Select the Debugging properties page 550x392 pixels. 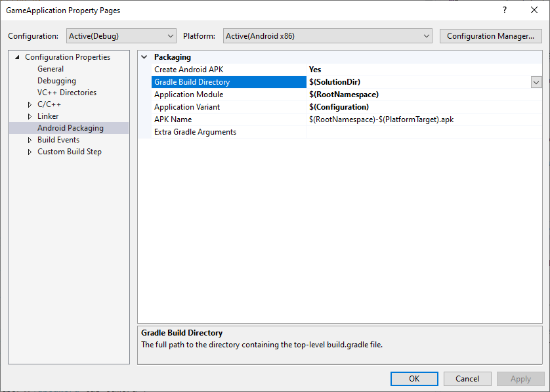point(56,81)
